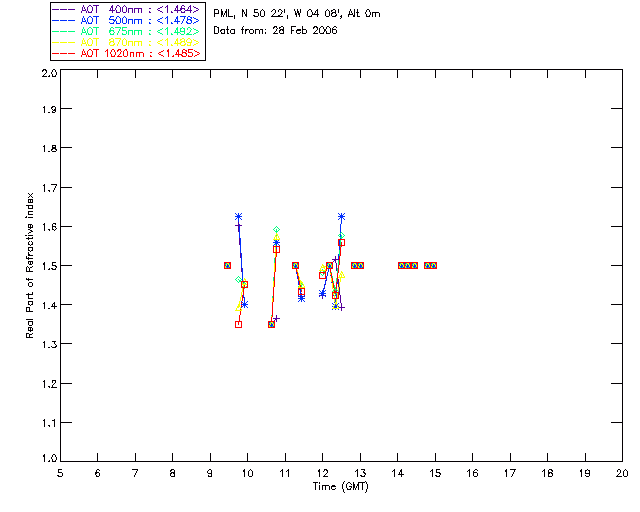Click the y-axis tick label 1.6
The image size is (640, 512).
(x=49, y=227)
